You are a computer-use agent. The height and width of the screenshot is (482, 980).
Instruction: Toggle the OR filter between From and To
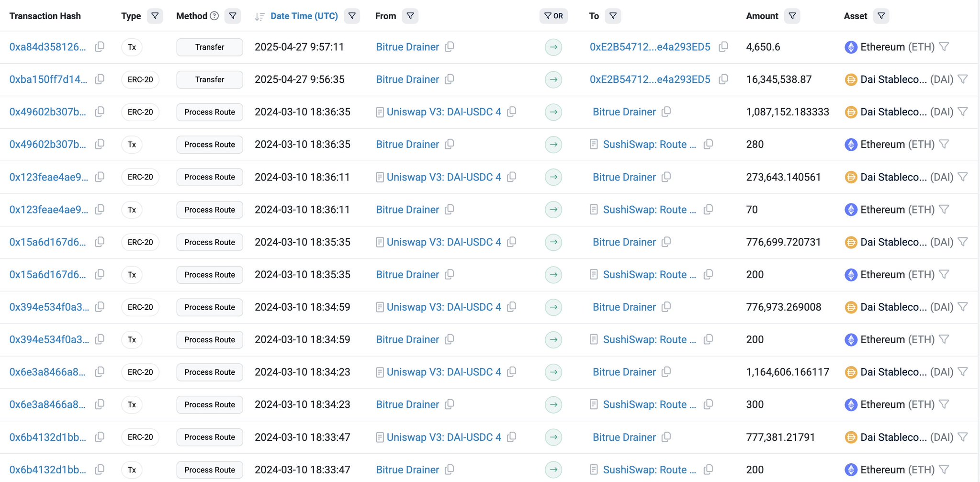pos(553,16)
